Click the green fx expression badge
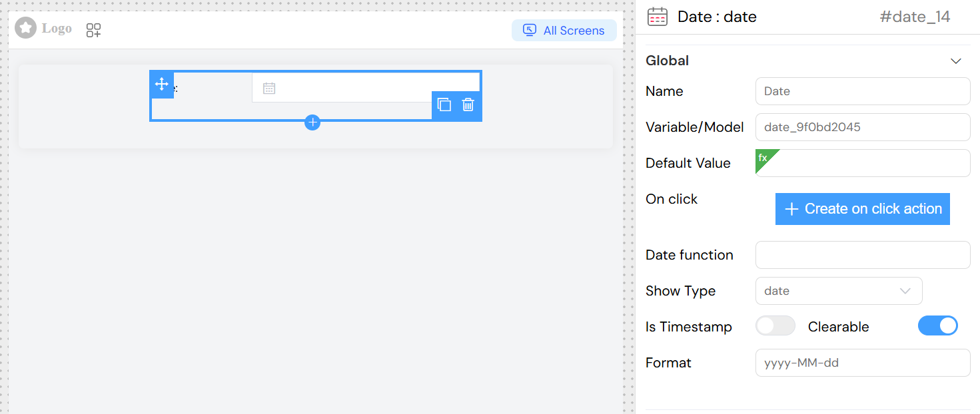This screenshot has height=414, width=980. point(763,158)
